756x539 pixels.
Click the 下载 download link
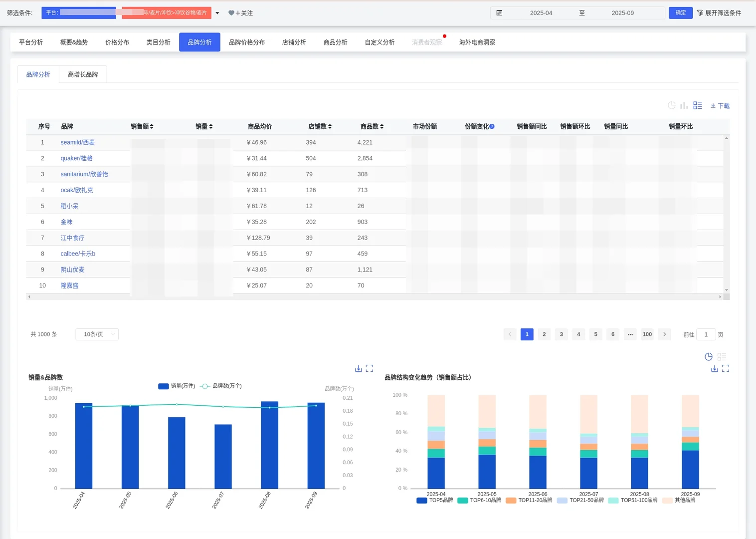pos(720,106)
